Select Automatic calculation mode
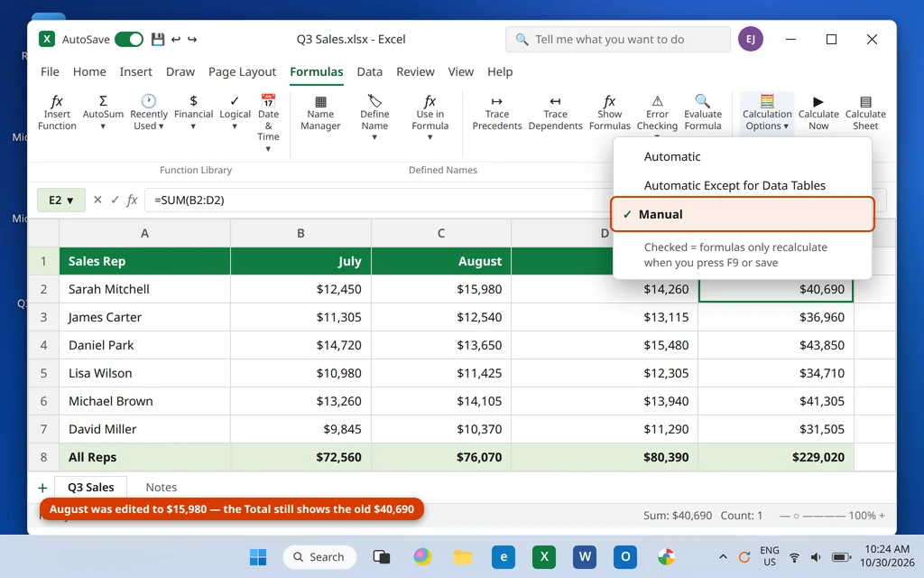 pyautogui.click(x=742, y=156)
